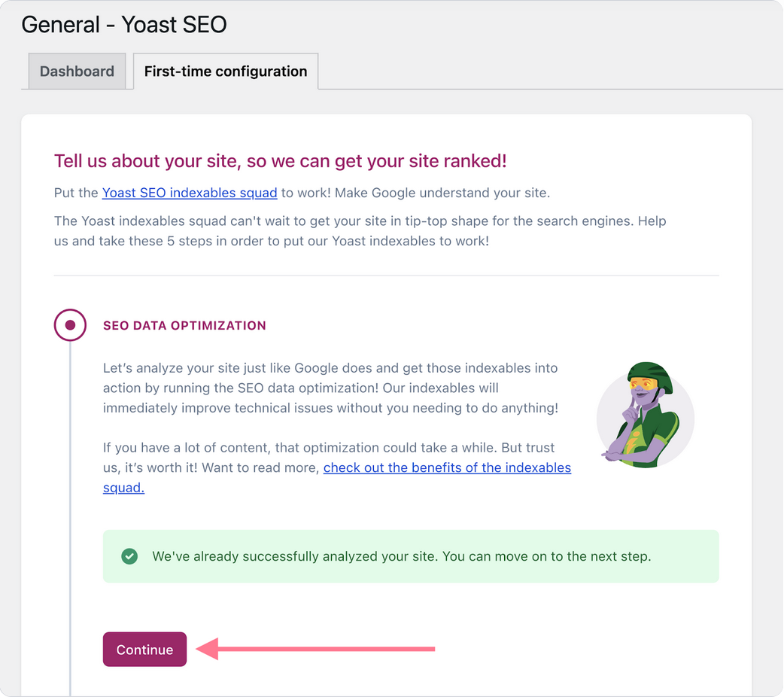Click the 'Let's analyze your site' paragraph
Screen dimensions: 784x697
331,388
